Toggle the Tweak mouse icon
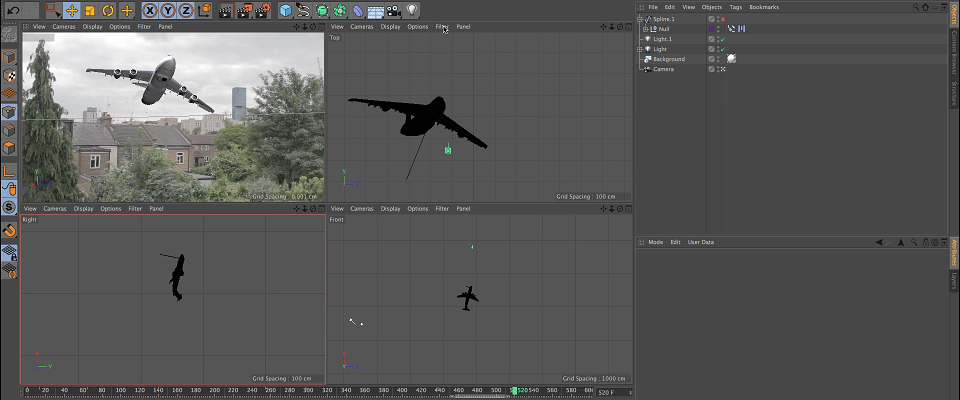This screenshot has width=960, height=400. click(x=9, y=189)
